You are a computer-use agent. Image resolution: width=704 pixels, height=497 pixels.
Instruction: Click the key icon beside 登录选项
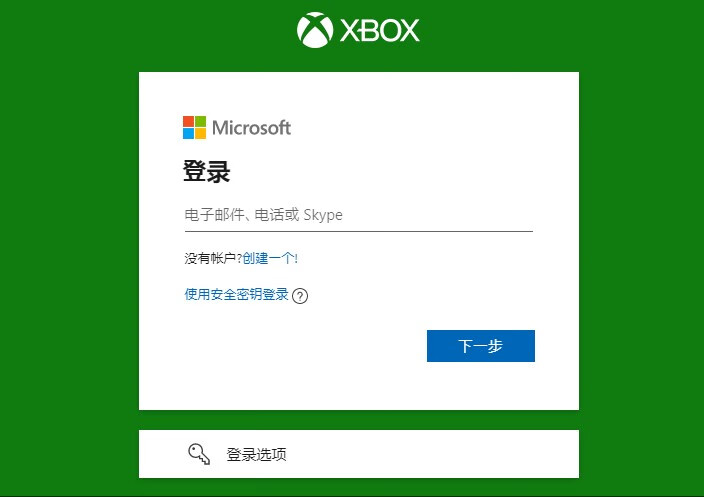(199, 454)
